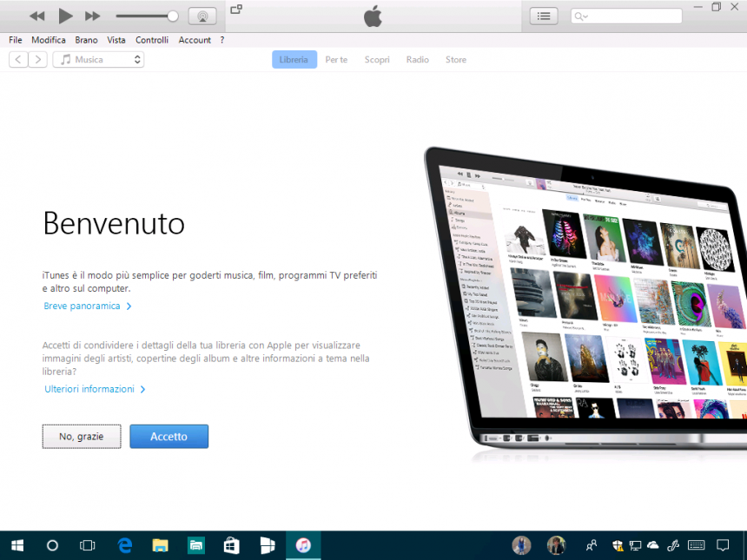
Task: Open the Account menu
Action: tap(195, 40)
